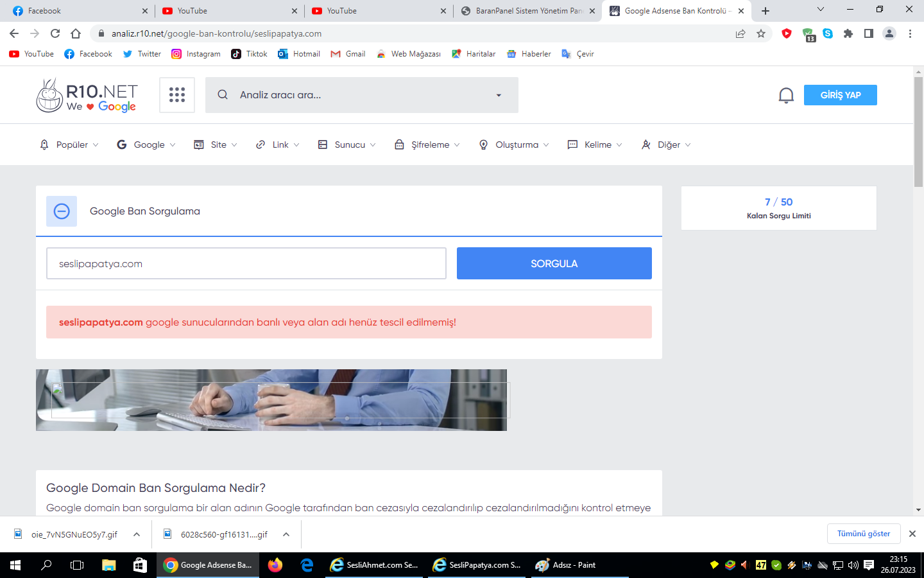
Task: Open the Tiktok bookmark
Action: pos(249,54)
